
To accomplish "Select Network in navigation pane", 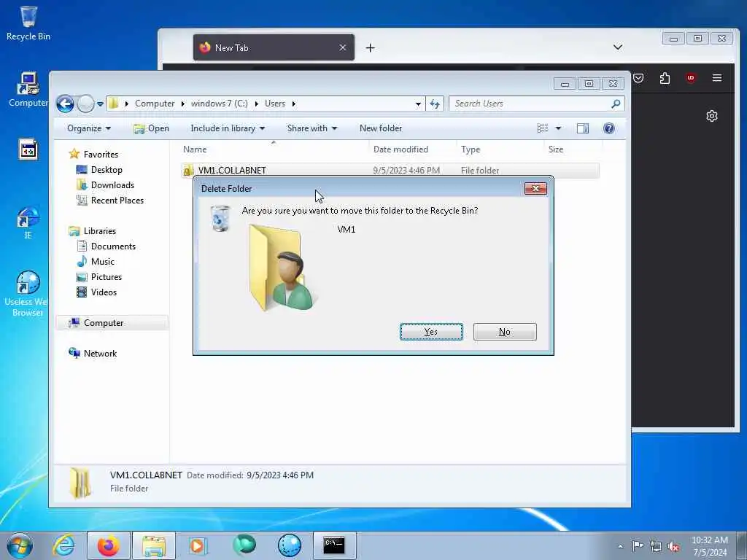I will tap(93, 354).
